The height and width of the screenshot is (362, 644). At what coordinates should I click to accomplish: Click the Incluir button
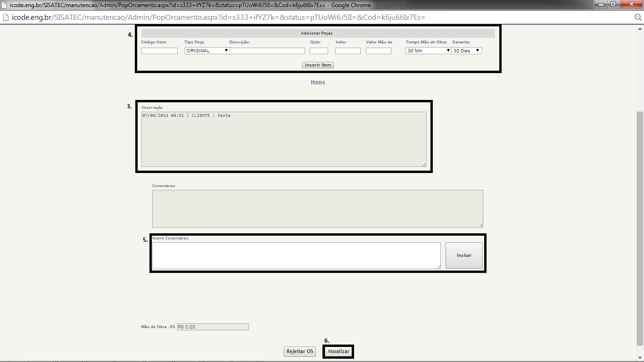[x=464, y=255]
